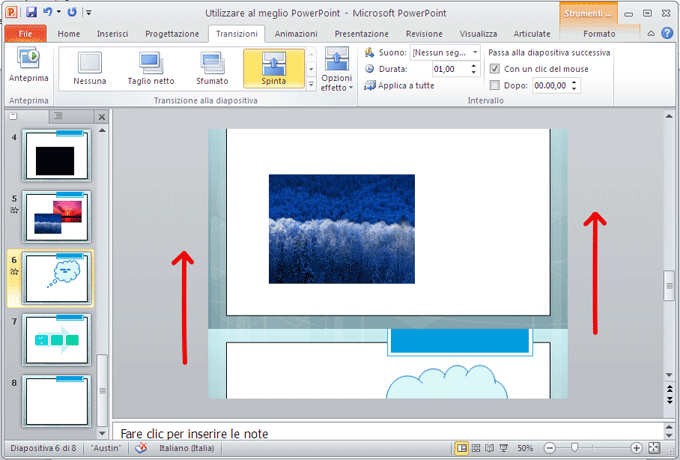Image resolution: width=680 pixels, height=460 pixels.
Task: Switch to the Home tab
Action: pos(69,34)
